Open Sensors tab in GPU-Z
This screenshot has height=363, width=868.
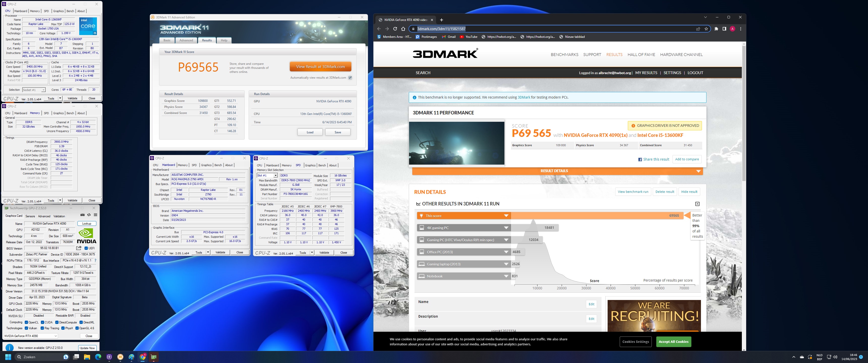tap(30, 216)
